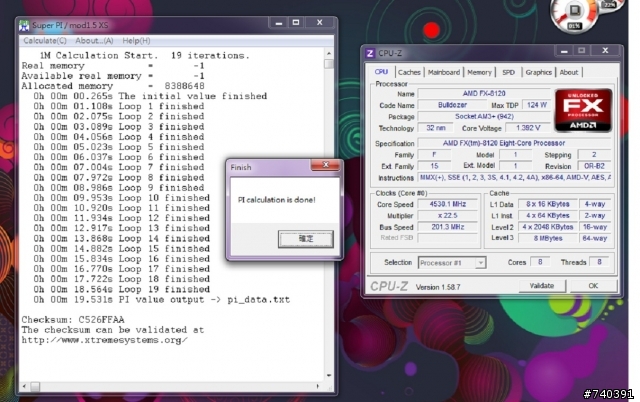Image resolution: width=640 pixels, height=402 pixels.
Task: Open the Calculate(C) menu in Super PI
Action: (x=45, y=41)
